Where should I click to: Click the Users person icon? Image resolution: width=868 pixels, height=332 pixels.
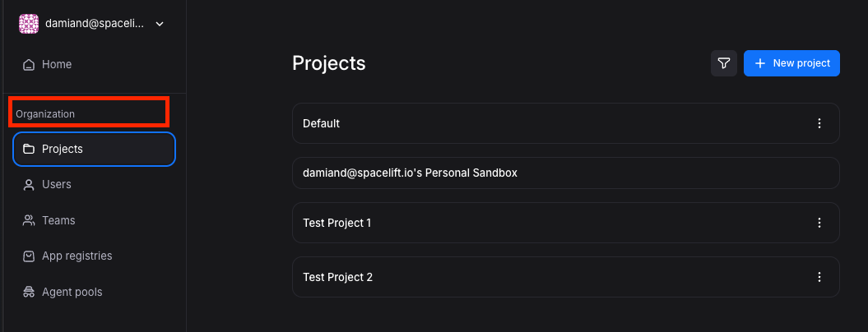click(29, 185)
